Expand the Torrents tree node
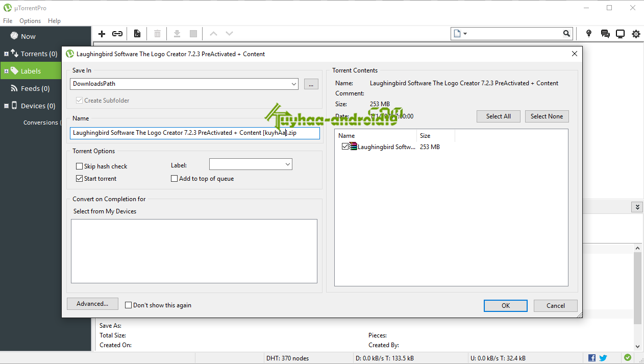Screen dimensions: 644x364 [x=6, y=54]
